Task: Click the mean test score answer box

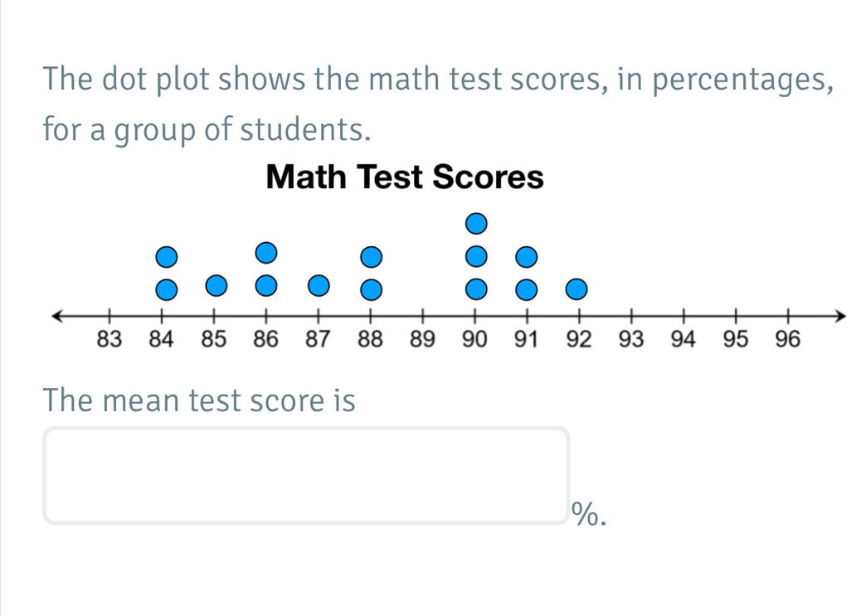Action: tap(307, 475)
